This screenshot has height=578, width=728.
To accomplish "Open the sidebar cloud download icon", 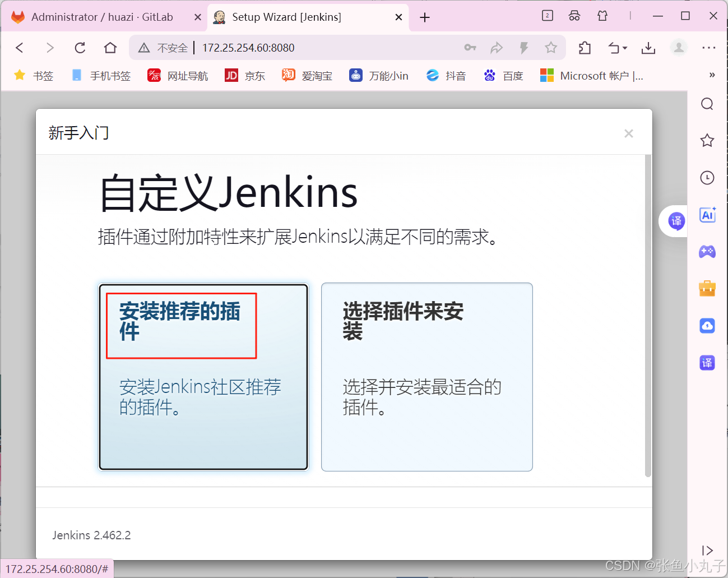I will [x=707, y=326].
